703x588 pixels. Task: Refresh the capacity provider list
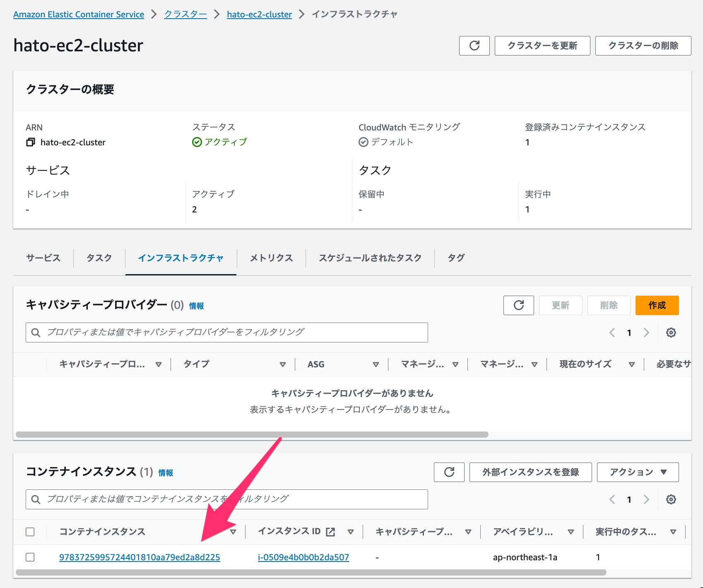point(518,305)
